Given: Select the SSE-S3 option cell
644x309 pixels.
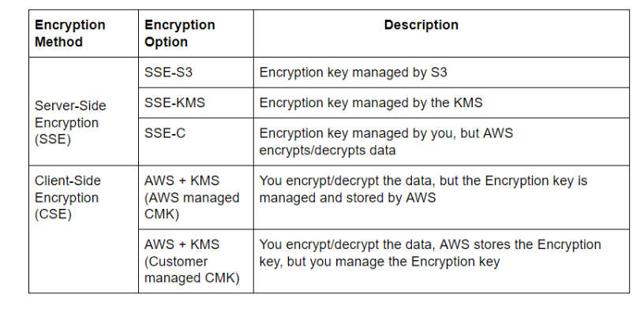Looking at the screenshot, I should 196,73.
